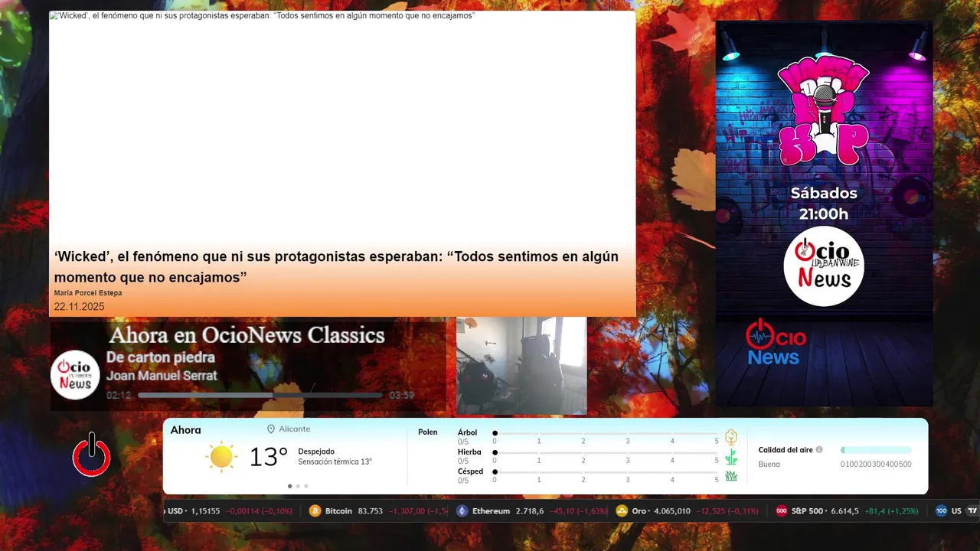Click the OcioNews Classics round logo

tap(75, 375)
